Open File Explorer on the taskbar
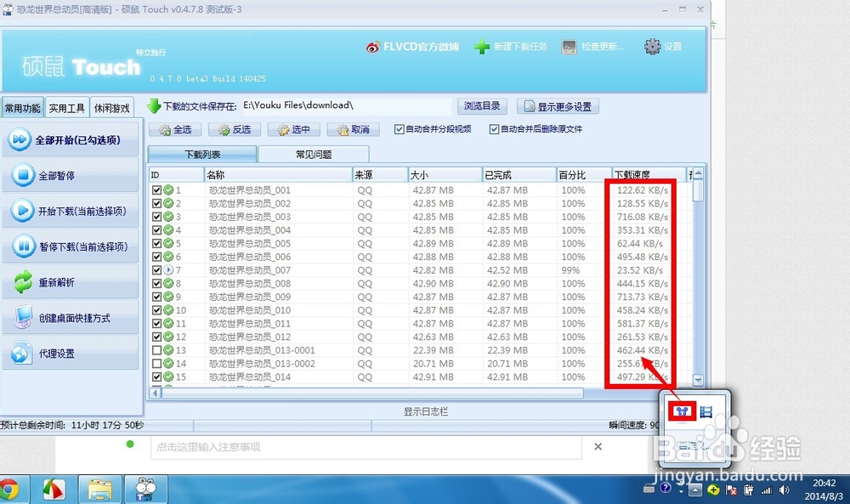850x504 pixels. 100,490
